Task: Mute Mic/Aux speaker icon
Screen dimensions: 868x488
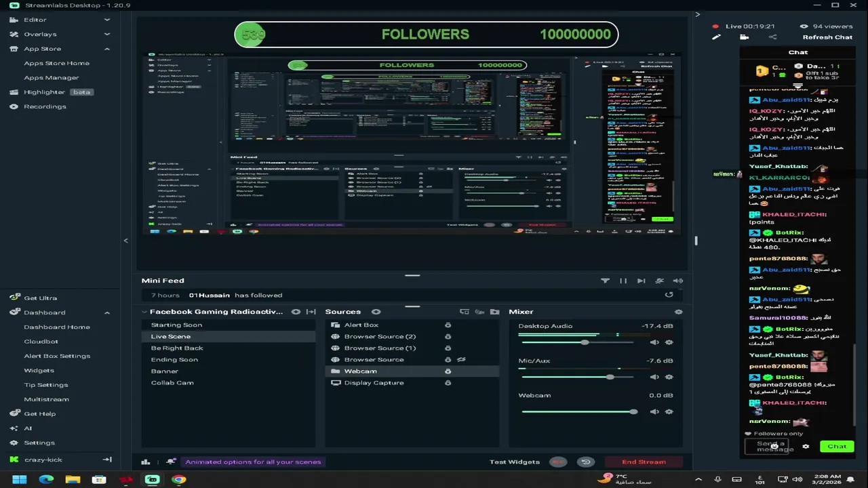Action: coord(654,377)
